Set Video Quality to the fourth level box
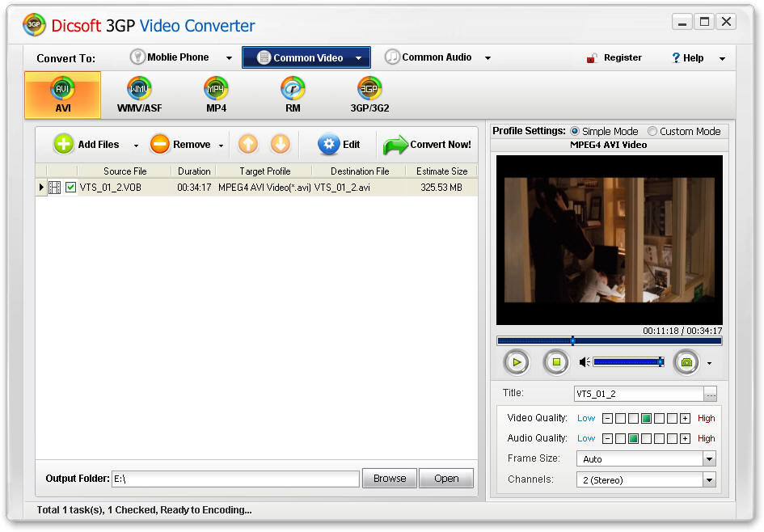 coord(659,419)
